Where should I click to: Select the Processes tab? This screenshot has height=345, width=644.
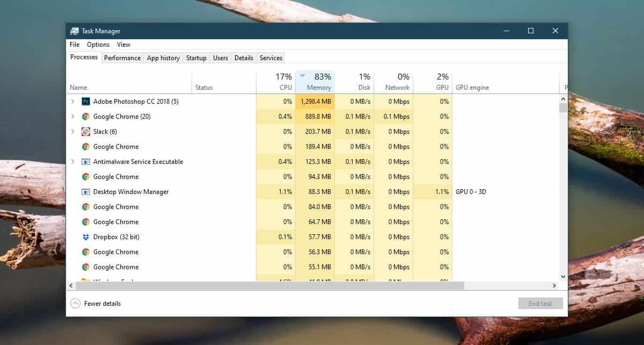84,57
